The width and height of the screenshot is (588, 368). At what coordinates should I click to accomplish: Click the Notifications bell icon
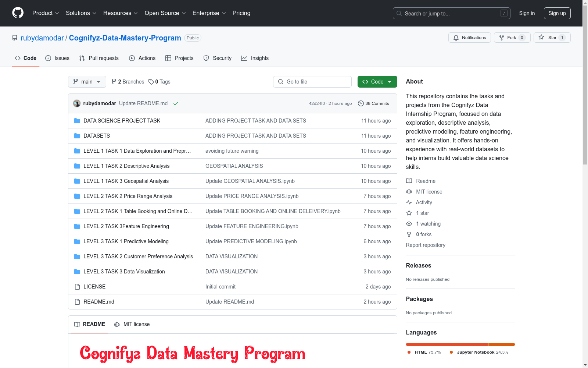[456, 38]
